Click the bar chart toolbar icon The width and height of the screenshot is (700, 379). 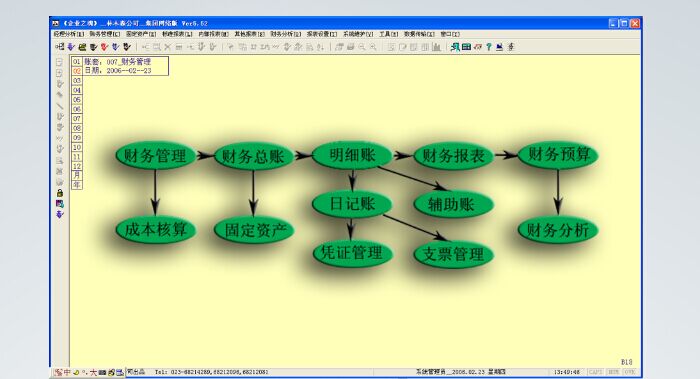[x=437, y=47]
